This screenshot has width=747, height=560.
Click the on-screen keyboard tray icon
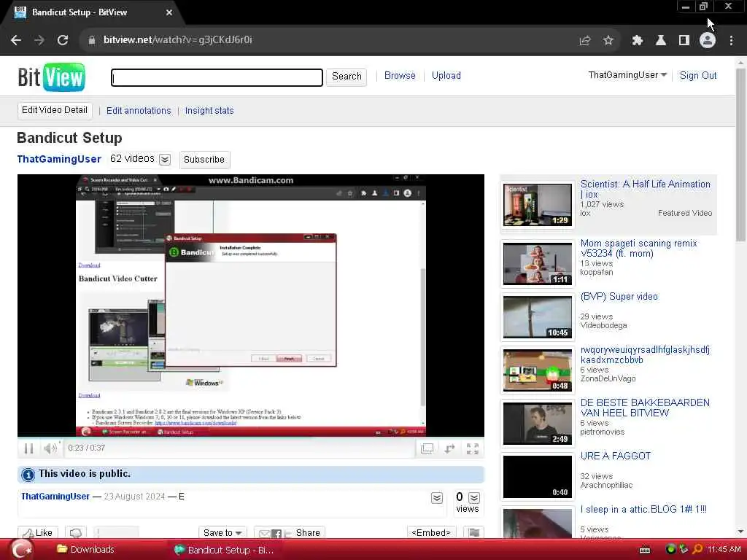(x=645, y=551)
